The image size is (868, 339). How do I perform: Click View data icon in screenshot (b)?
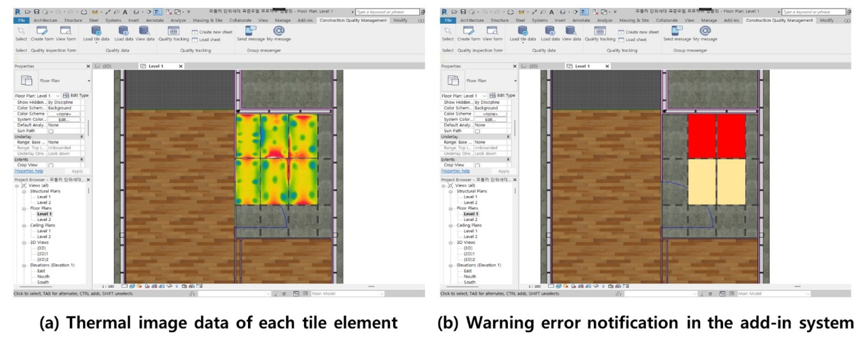(571, 31)
